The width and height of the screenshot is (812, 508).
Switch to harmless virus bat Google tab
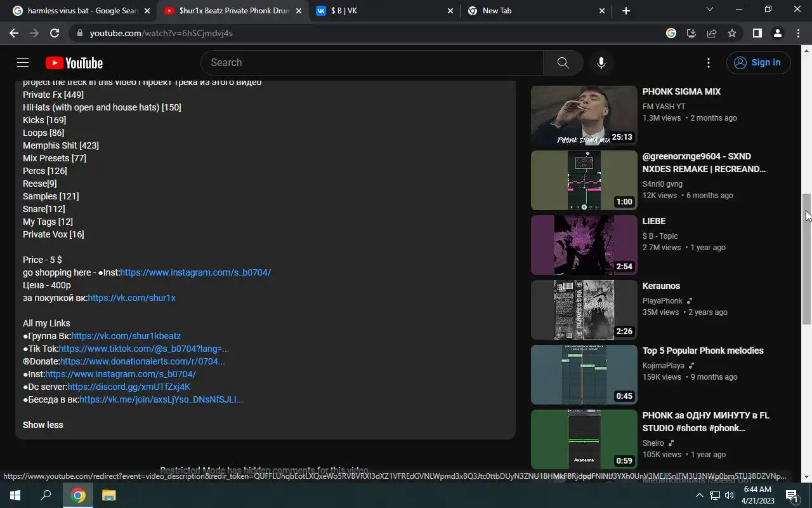(82, 11)
